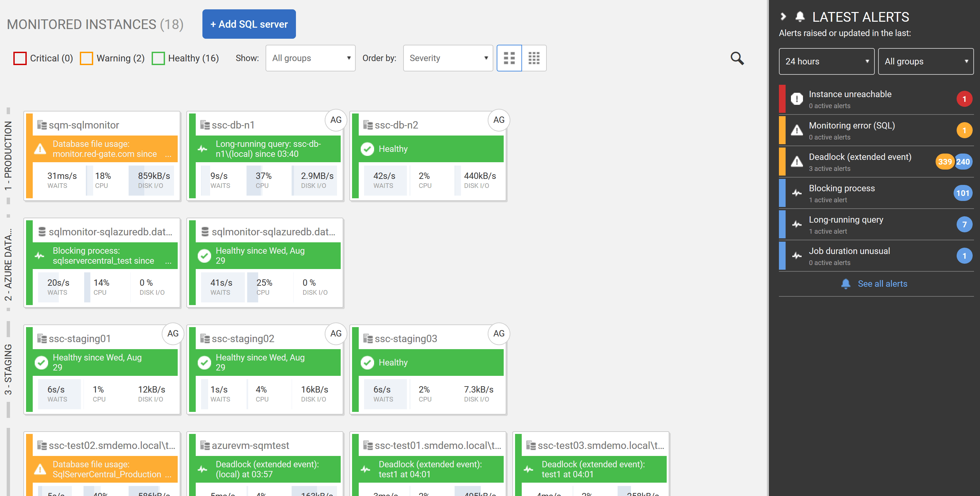Click Healthy since Wed, Aug 29 banner on ssc-staging01

pos(105,362)
